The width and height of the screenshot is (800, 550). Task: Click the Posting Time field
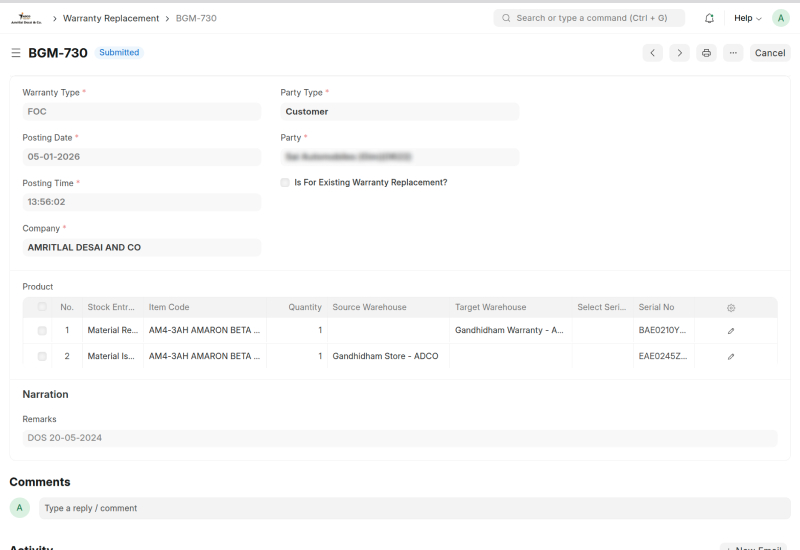click(142, 202)
